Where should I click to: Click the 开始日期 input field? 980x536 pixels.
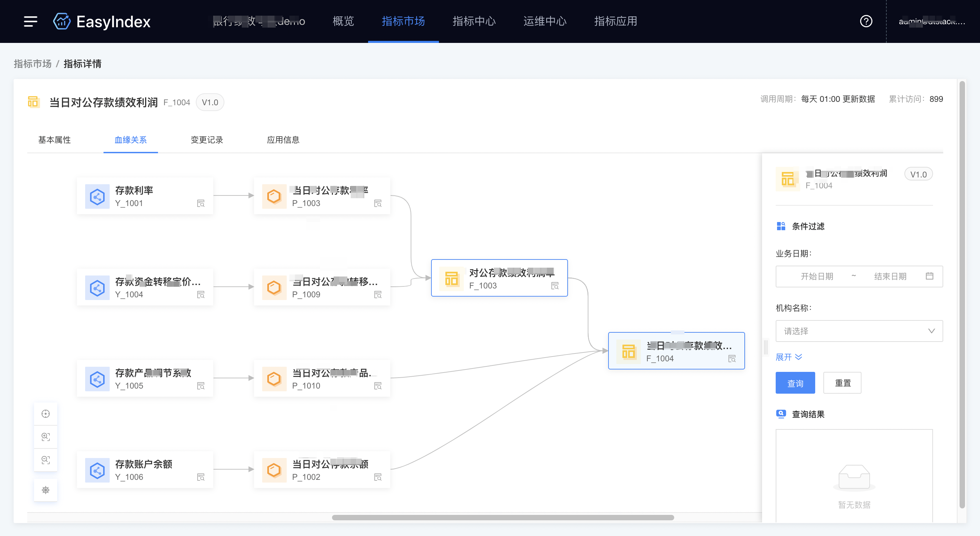coord(817,276)
